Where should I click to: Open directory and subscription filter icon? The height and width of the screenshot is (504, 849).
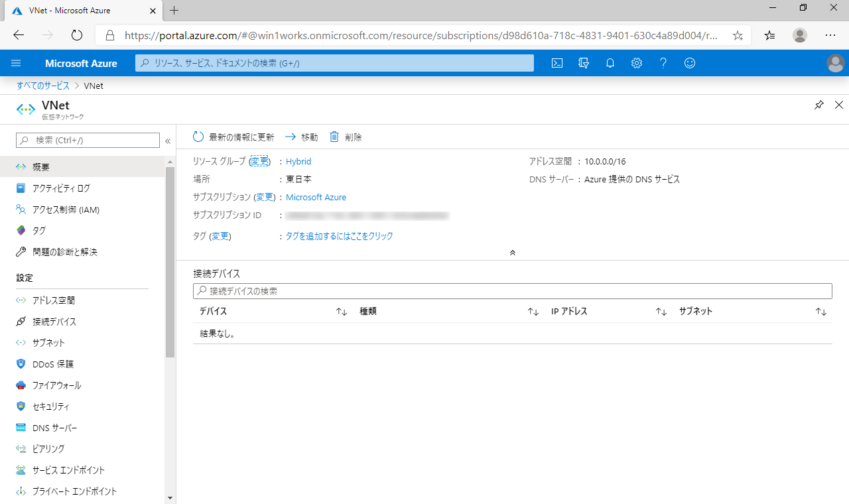click(584, 63)
